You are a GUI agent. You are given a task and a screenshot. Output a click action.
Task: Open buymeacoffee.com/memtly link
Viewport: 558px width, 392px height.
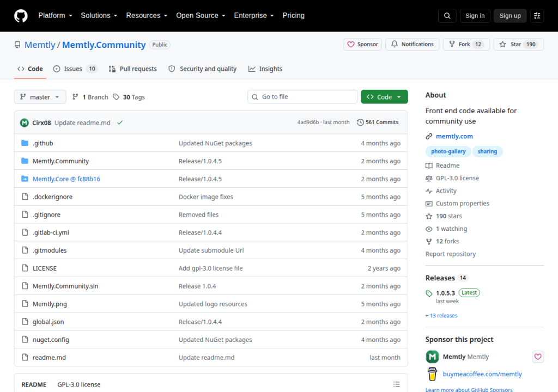[482, 374]
